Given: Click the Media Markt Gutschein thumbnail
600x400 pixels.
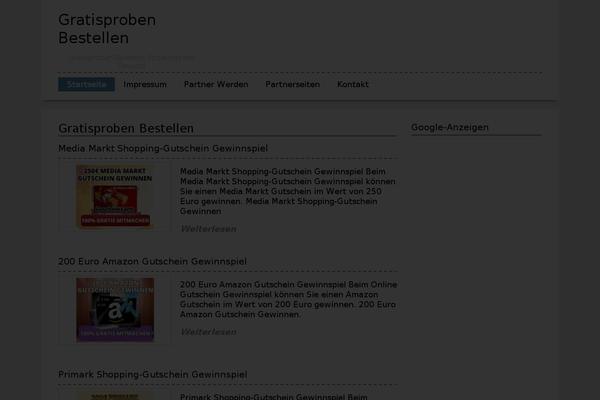Looking at the screenshot, I should (x=115, y=197).
